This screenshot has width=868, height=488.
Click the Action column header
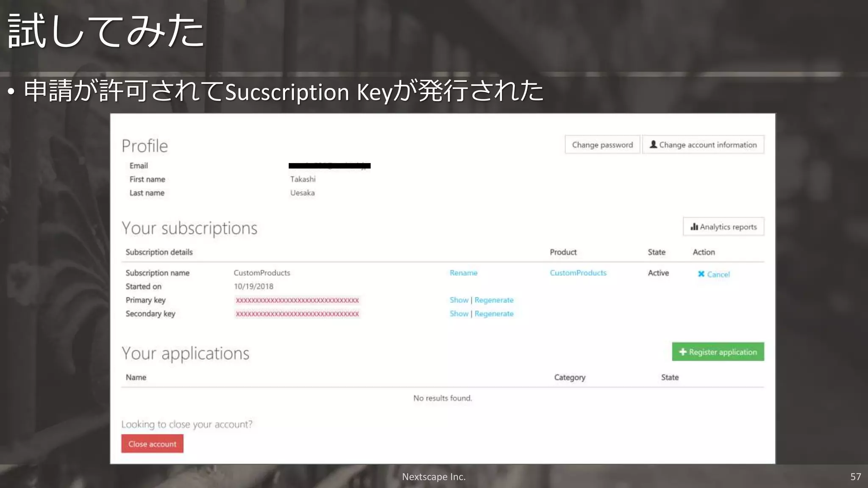tap(704, 252)
